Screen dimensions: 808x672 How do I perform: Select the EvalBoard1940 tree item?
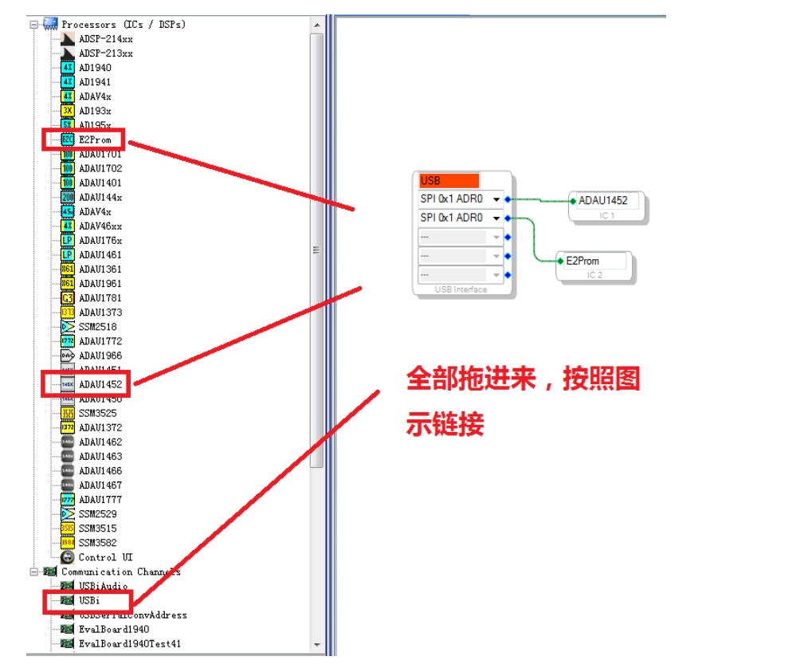point(114,629)
